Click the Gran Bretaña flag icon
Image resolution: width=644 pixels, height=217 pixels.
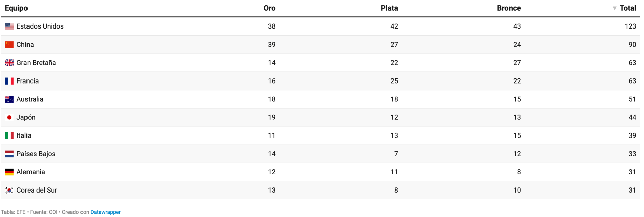coord(9,63)
